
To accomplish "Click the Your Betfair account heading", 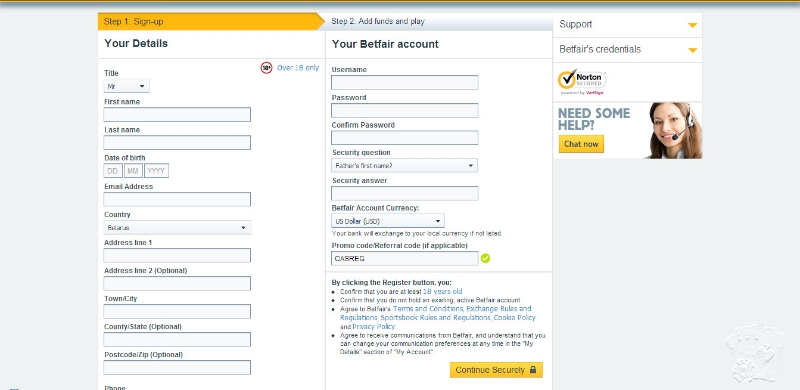I will tap(385, 44).
